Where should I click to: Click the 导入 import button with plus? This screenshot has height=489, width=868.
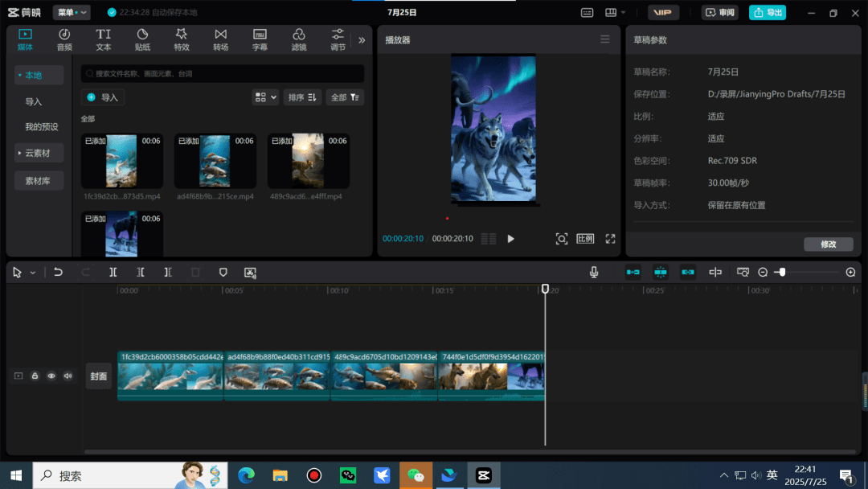coord(103,97)
